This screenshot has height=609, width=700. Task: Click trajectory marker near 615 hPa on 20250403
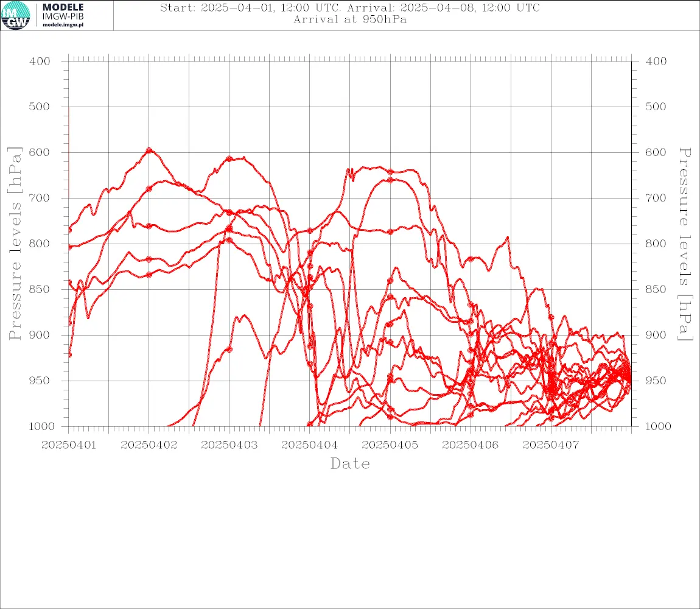pos(229,158)
